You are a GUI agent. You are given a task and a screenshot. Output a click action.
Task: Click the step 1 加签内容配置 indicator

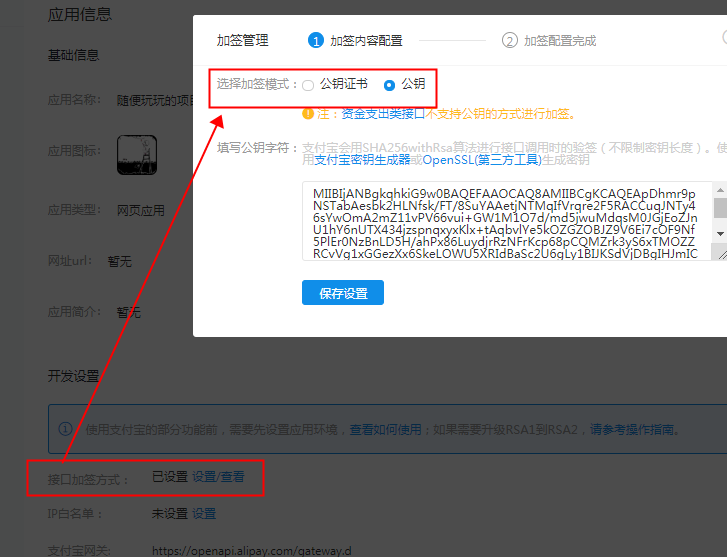click(x=355, y=41)
